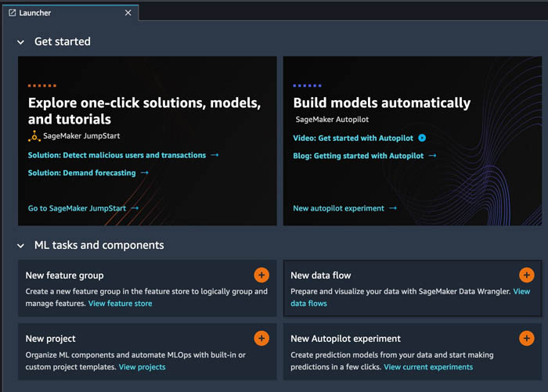Collapse the Get started section
548x392 pixels.
(x=20, y=42)
